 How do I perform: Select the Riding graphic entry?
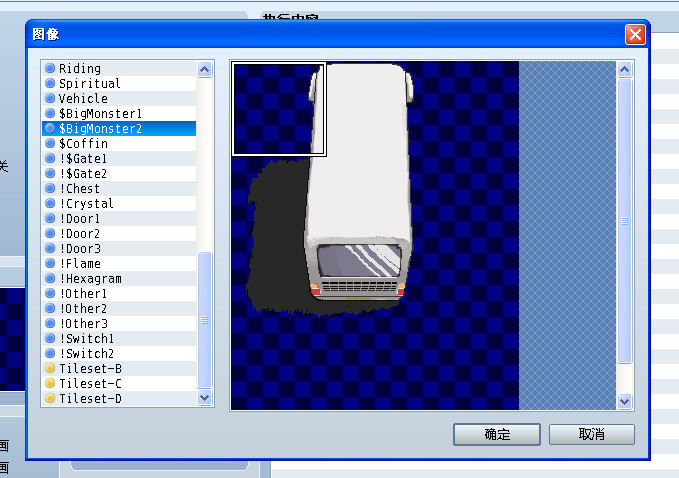[x=119, y=68]
